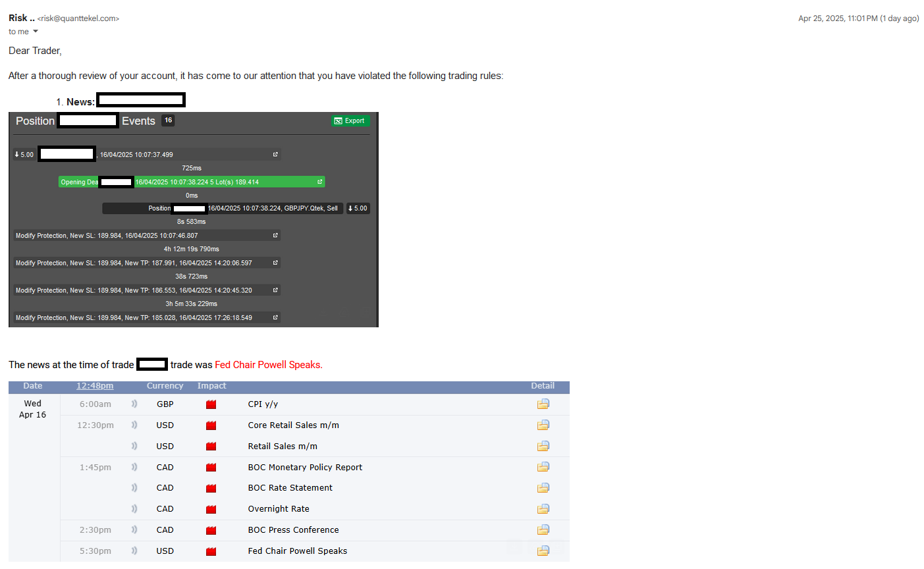Open detail folder for BOC Press Conference
Image resolution: width=924 pixels, height=569 pixels.
pos(543,530)
